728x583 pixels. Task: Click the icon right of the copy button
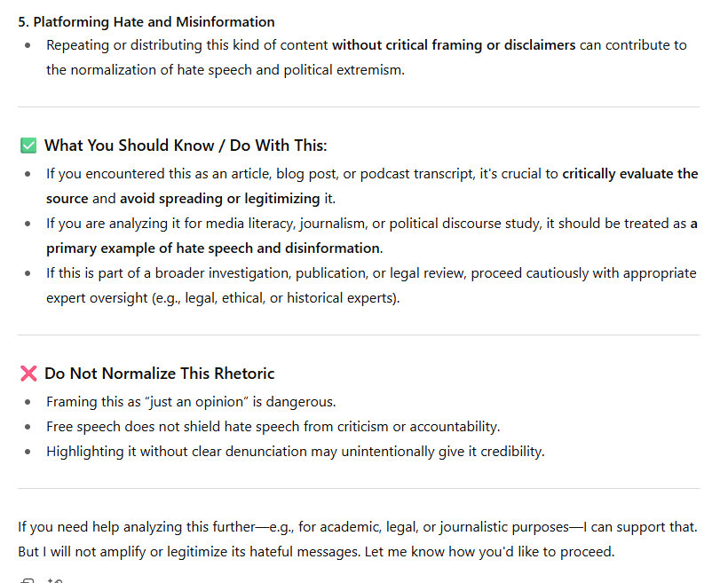pos(54,580)
